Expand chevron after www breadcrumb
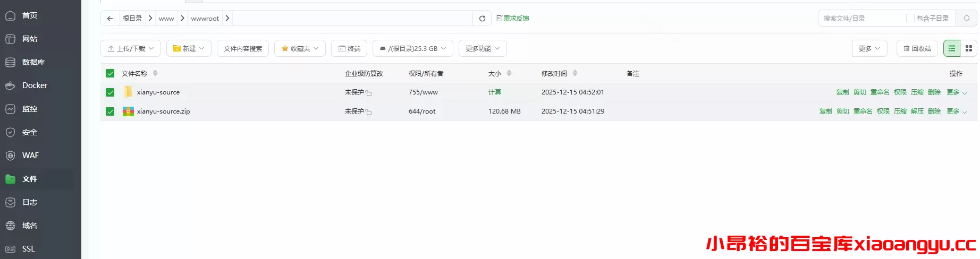This screenshot has width=980, height=259. click(182, 18)
